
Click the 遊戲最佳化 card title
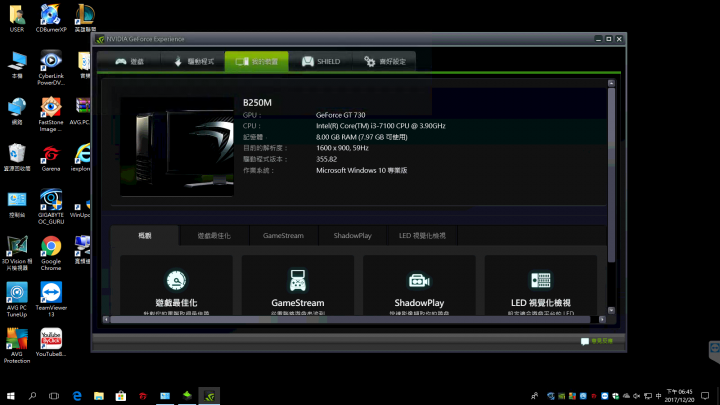click(x=176, y=303)
